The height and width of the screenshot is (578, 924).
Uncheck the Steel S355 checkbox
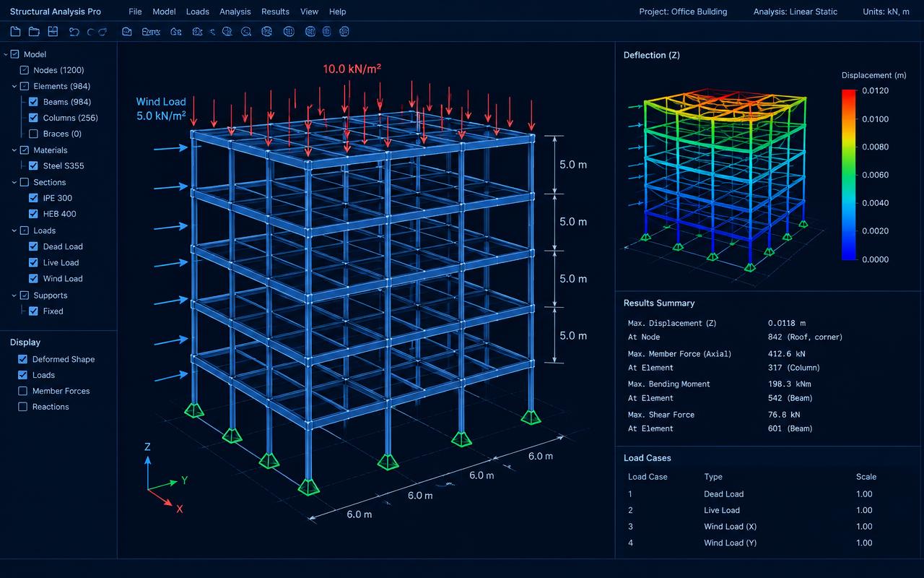coord(33,165)
